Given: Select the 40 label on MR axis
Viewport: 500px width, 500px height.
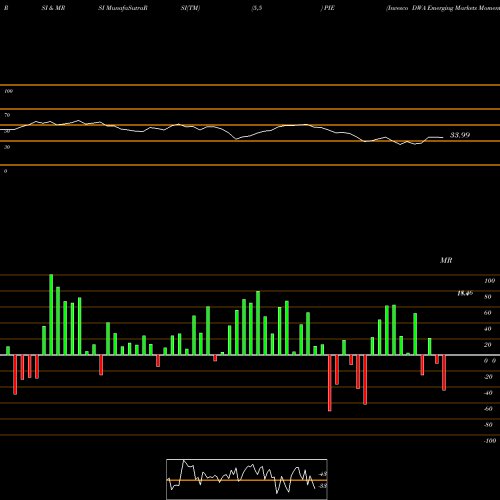Looking at the screenshot, I should click(x=488, y=329).
